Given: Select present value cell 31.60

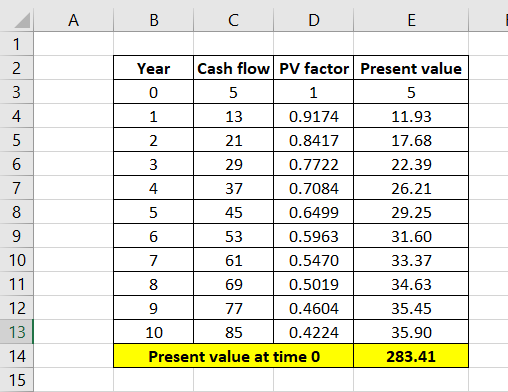Looking at the screenshot, I should click(x=411, y=236).
